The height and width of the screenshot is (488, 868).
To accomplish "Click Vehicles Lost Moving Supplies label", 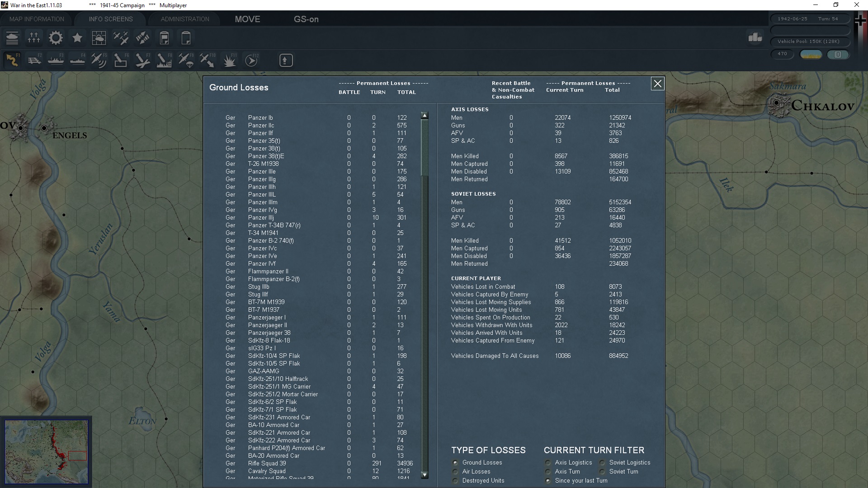I will click(x=491, y=302).
